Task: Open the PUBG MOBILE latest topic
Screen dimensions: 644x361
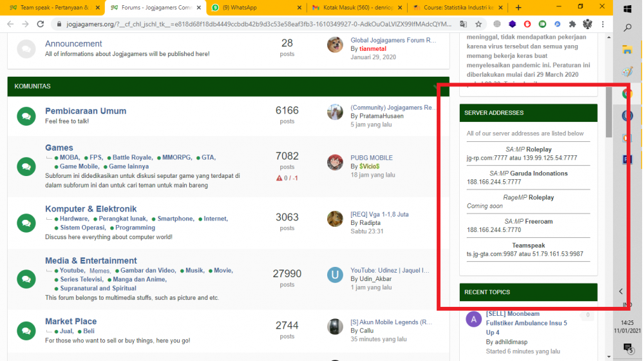Action: (x=372, y=158)
